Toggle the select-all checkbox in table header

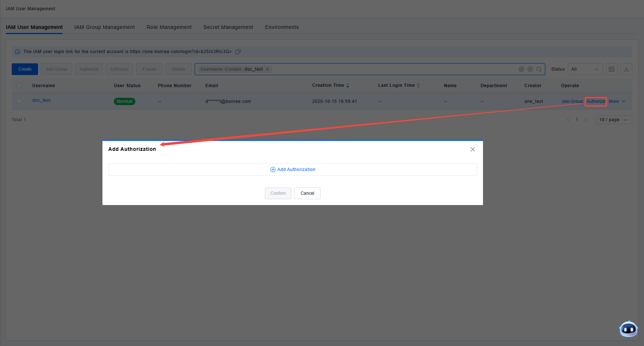[19, 85]
